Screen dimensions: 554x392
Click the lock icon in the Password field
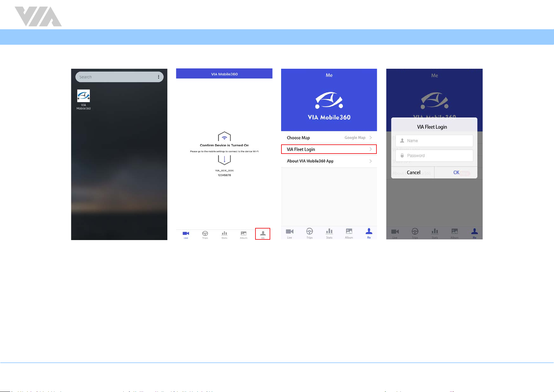point(402,155)
